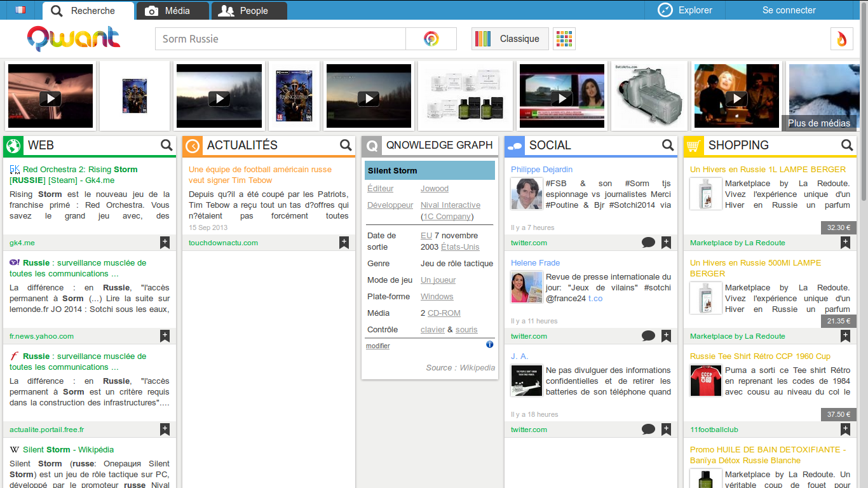The image size is (868, 488).
Task: Click the Qwant logo
Action: pos(74,39)
